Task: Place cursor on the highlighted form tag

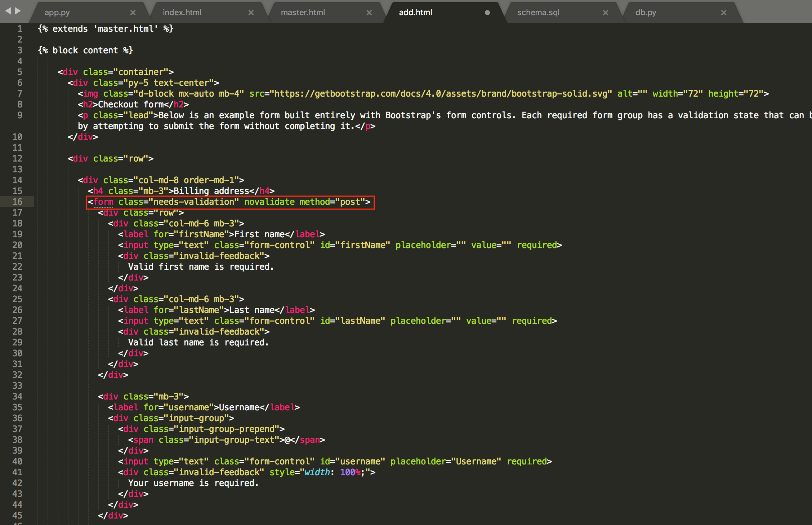Action: 103,202
